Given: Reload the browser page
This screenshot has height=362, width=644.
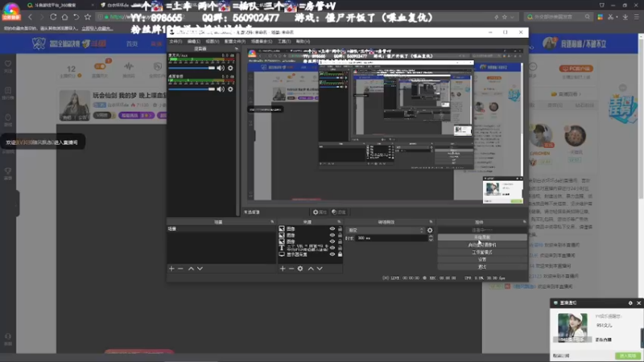Looking at the screenshot, I should [x=53, y=17].
